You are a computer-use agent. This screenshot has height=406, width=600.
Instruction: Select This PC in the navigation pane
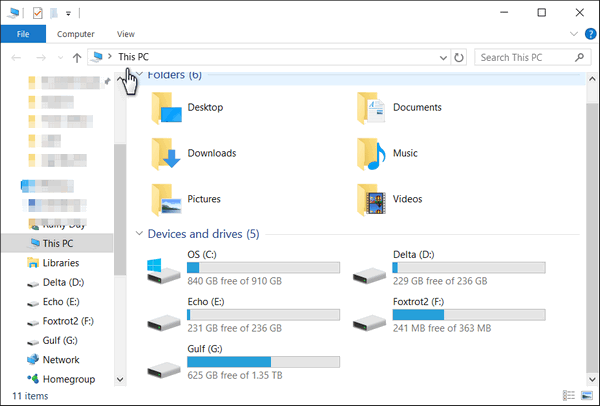(x=57, y=243)
